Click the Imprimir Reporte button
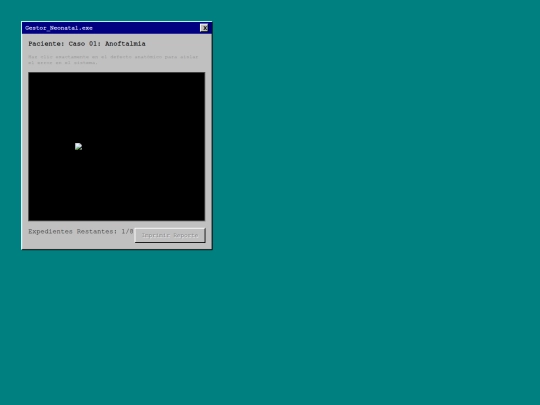The width and height of the screenshot is (540, 405). 170,235
